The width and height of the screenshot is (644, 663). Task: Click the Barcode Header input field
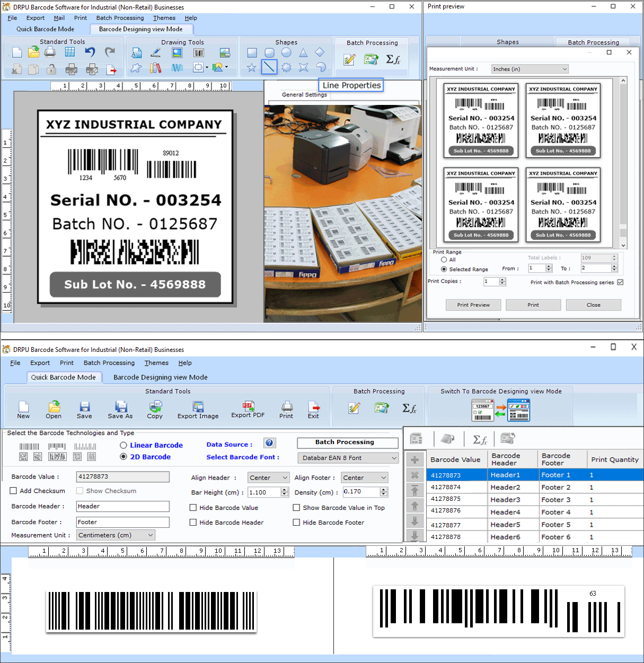123,506
